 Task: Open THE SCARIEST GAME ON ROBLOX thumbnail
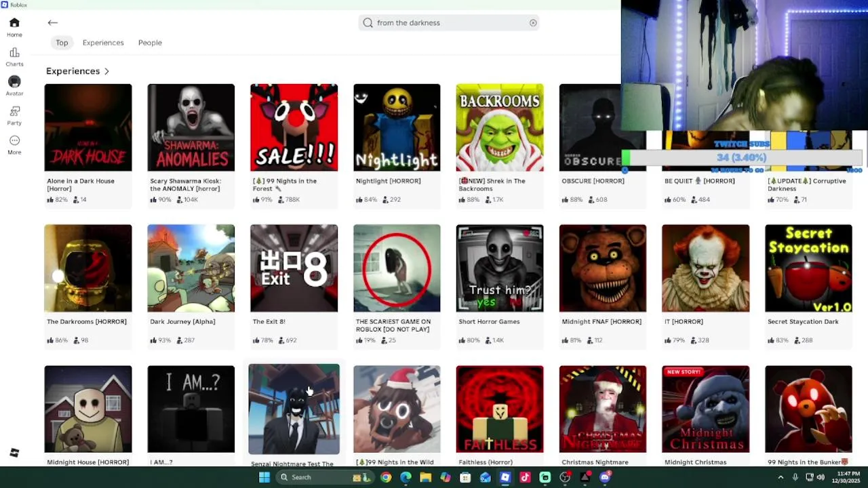397,268
